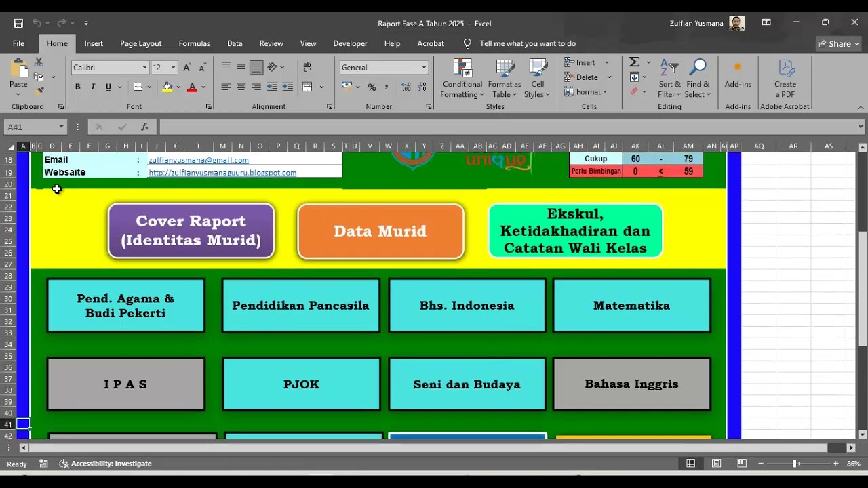Click the Format Painter brush icon
This screenshot has height=488, width=868.
coord(39,90)
